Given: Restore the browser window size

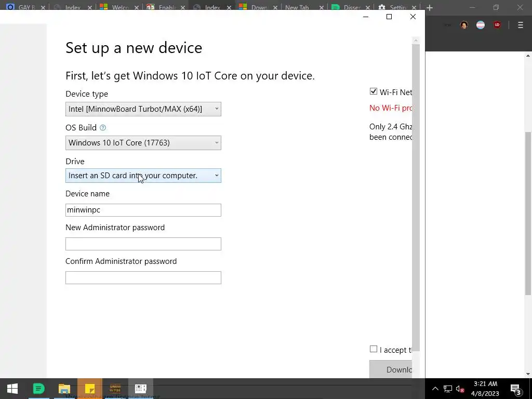Looking at the screenshot, I should [x=496, y=7].
